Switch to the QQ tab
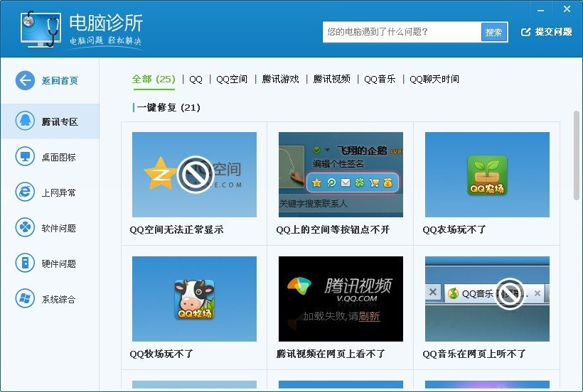Viewport: 583px width, 392px height. [196, 79]
